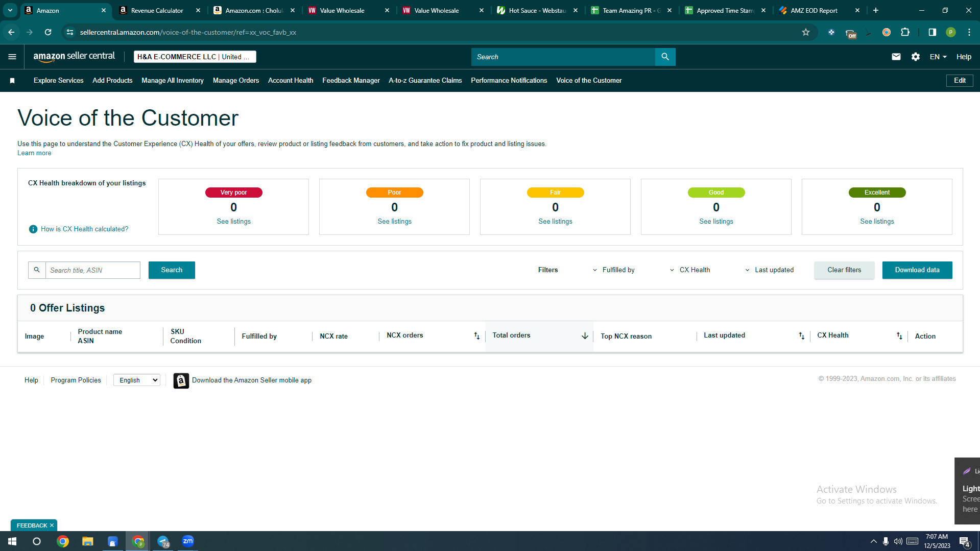Open Zoom from the taskbar
The width and height of the screenshot is (980, 551).
(x=188, y=541)
